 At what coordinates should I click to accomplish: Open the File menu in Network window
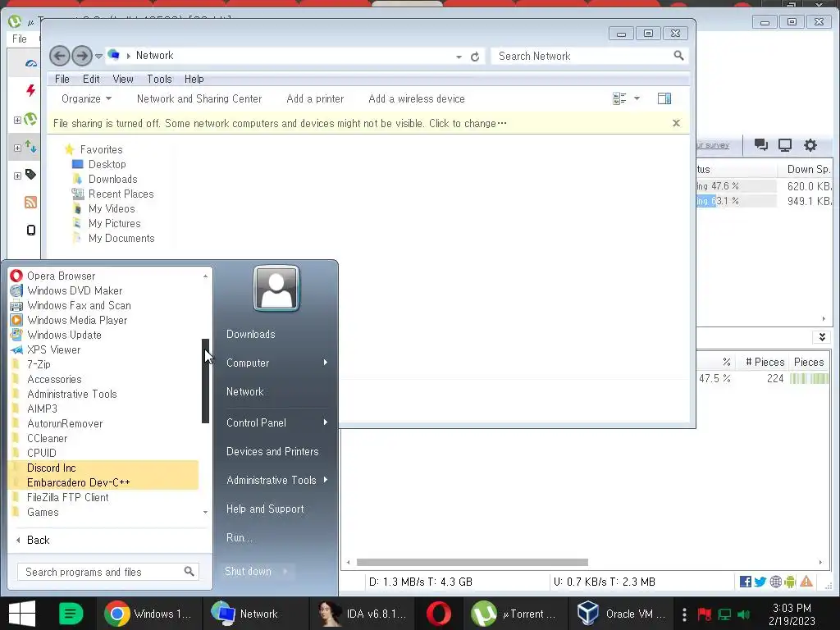[62, 80]
